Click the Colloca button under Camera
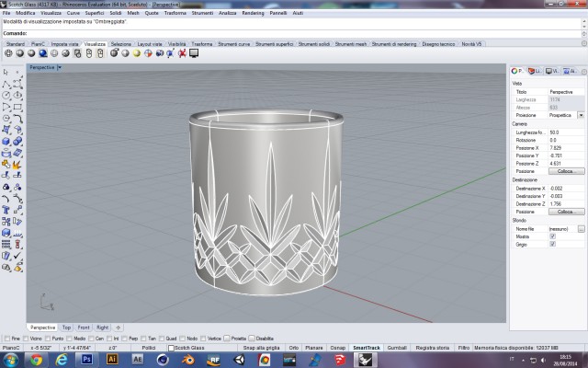588x368 pixels. [x=566, y=171]
